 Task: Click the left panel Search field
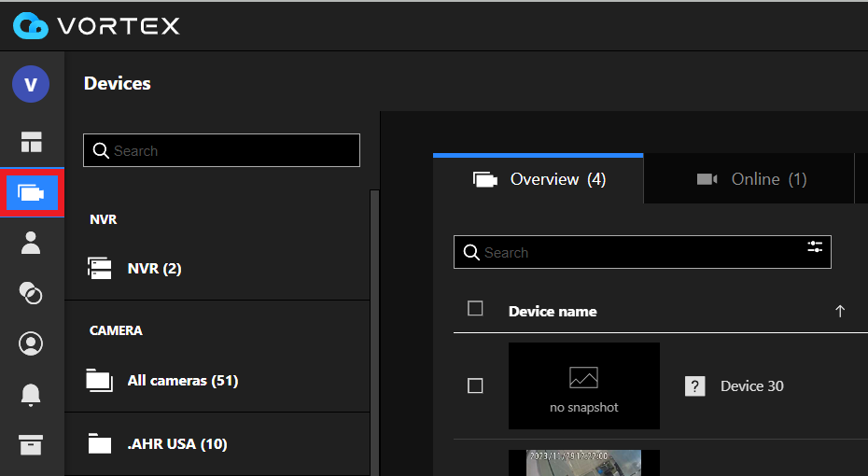pyautogui.click(x=221, y=150)
